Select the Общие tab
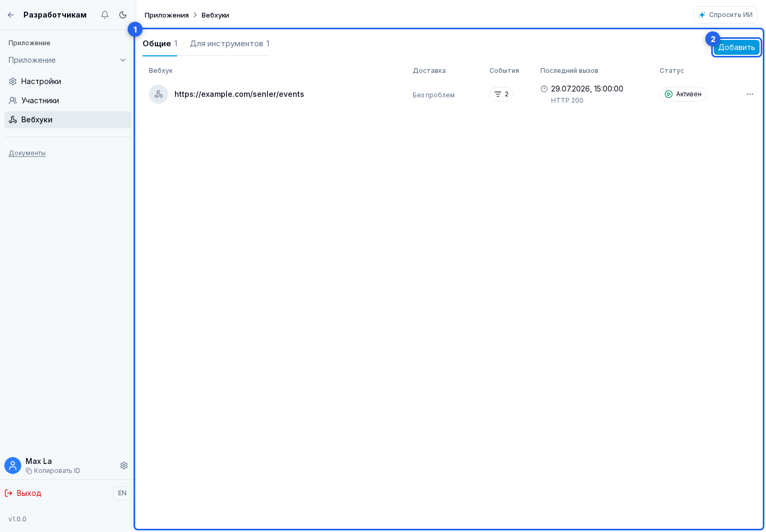 [x=160, y=44]
